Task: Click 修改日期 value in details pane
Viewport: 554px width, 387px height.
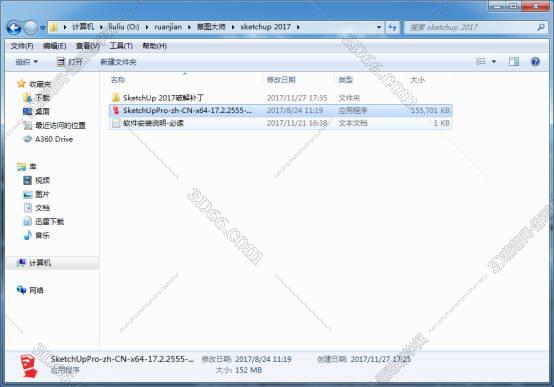Action: [x=263, y=359]
